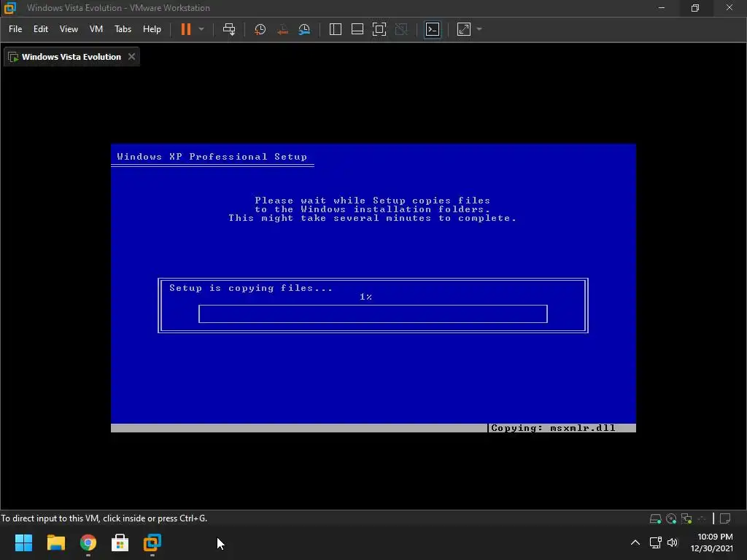The height and width of the screenshot is (560, 747).
Task: Show hidden system tray icons
Action: point(635,542)
